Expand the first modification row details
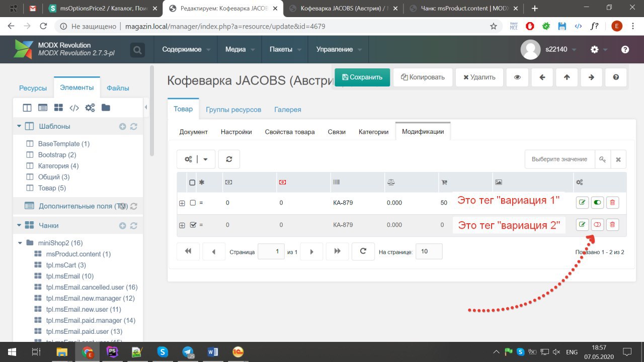This screenshot has height=362, width=644. pos(182,203)
